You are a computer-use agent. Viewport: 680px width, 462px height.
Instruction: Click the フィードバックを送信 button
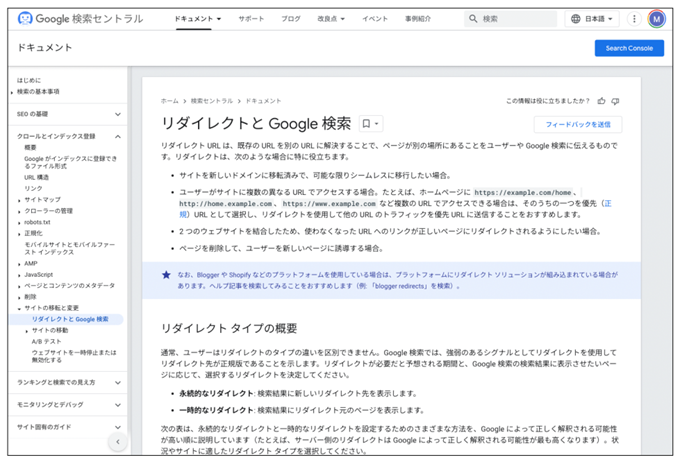tap(578, 125)
